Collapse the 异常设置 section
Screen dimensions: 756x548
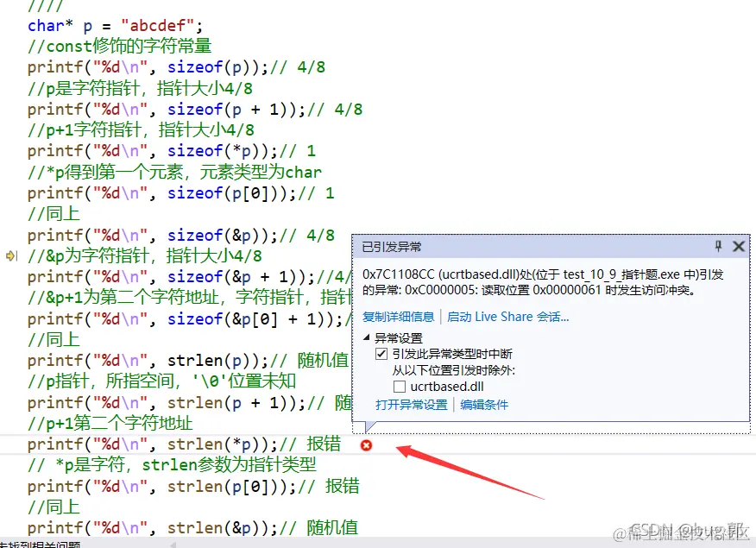click(x=367, y=337)
